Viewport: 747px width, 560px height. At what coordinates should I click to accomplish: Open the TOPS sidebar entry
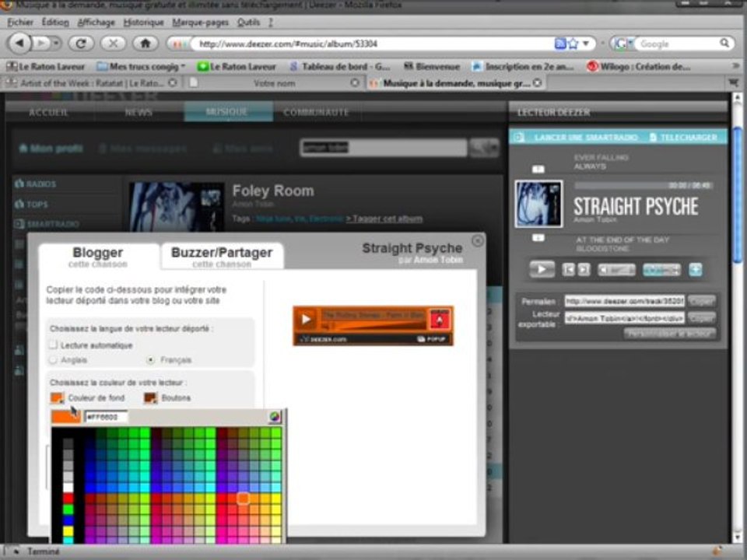[x=31, y=205]
